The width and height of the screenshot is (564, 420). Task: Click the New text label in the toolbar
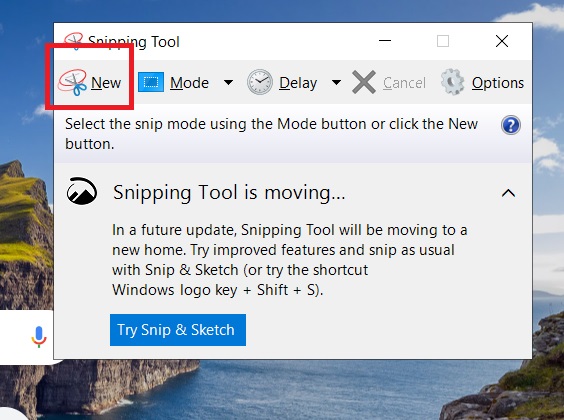(x=106, y=83)
